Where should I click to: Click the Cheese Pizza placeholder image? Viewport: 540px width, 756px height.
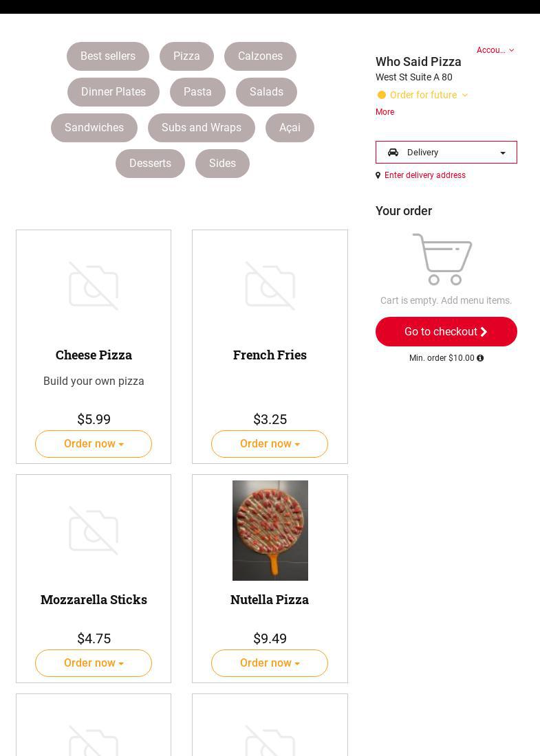pos(94,286)
